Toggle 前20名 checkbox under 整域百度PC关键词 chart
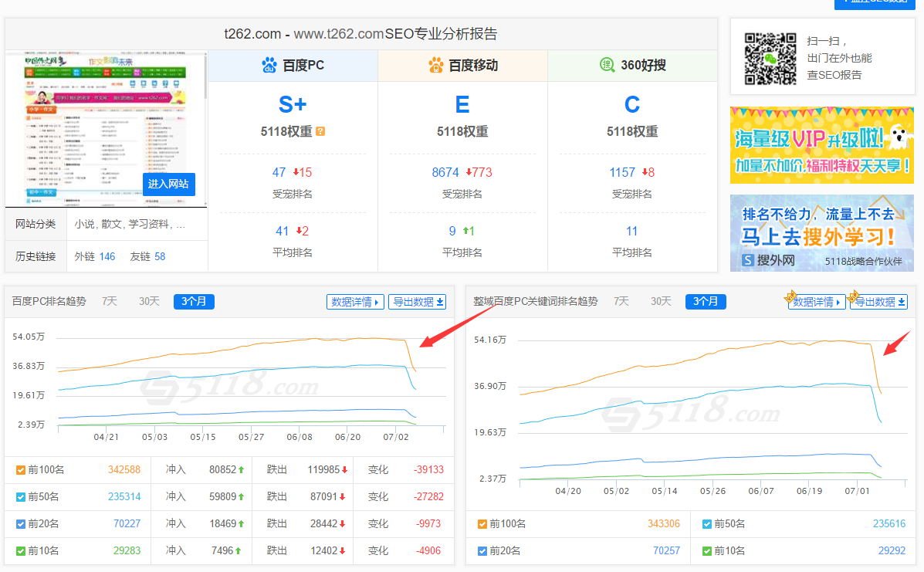 click(482, 551)
